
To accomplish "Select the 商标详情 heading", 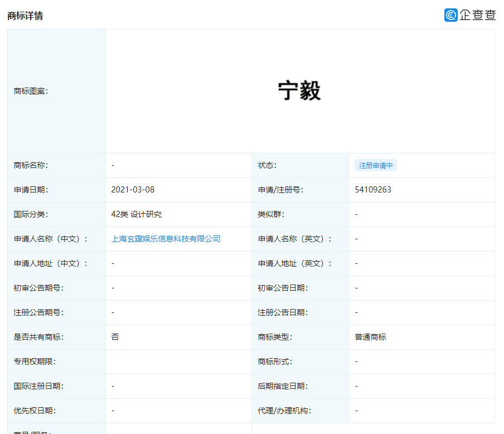I will point(25,16).
